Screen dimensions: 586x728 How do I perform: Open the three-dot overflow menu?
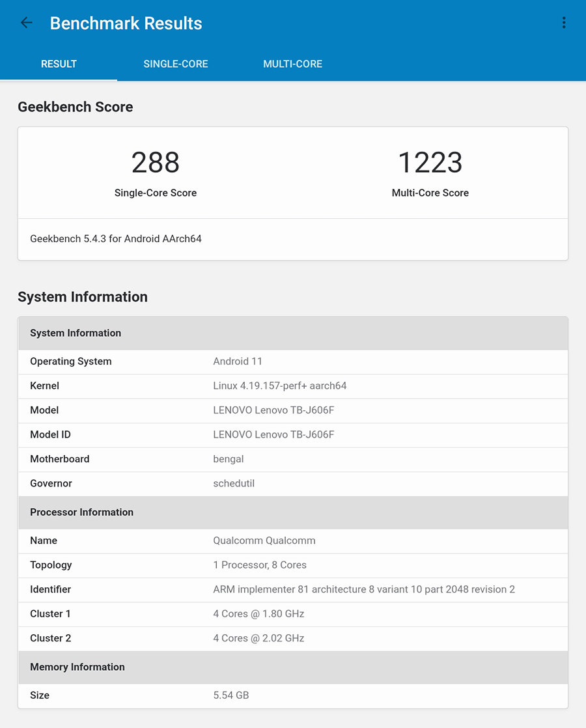click(x=564, y=23)
